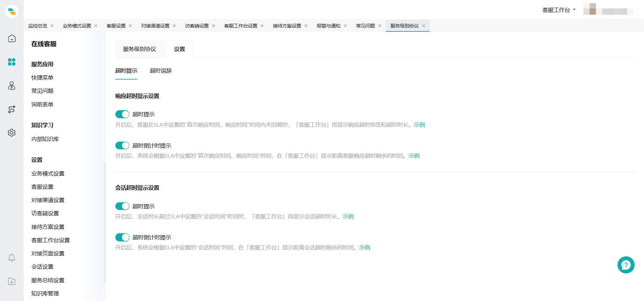The image size is (644, 301).
Task: Close the 接待方案设置 tab
Action: (306, 26)
